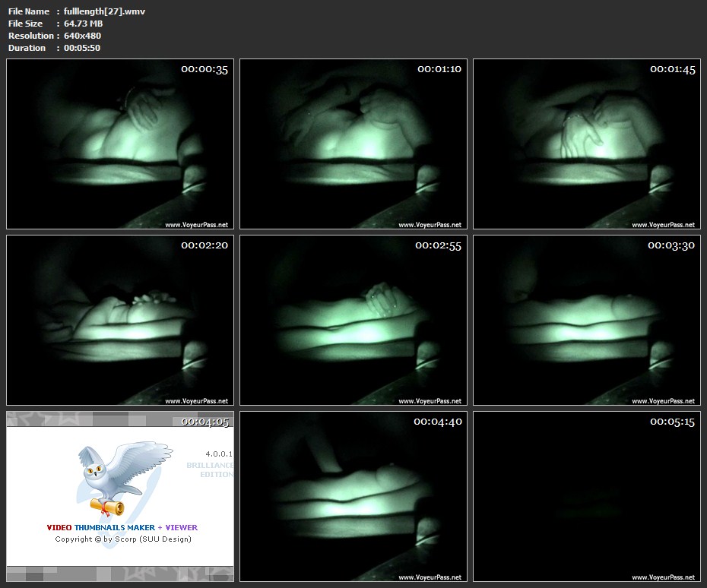707x588 pixels.
Task: Click the Copyright by Scorp (SUU Design) text
Action: click(123, 539)
